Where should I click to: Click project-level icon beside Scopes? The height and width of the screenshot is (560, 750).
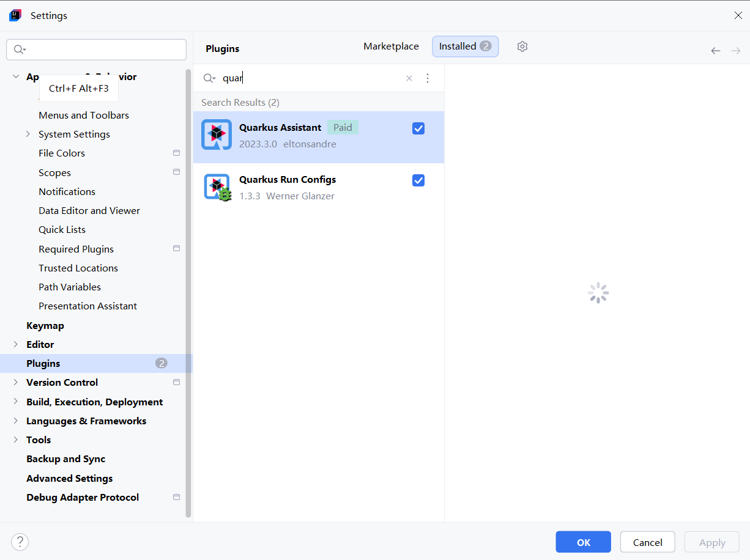pos(177,172)
